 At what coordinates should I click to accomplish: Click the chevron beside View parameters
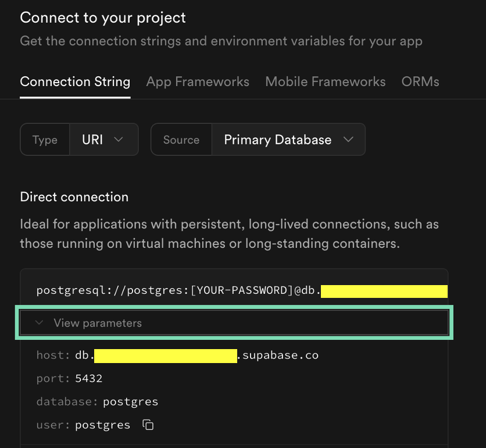pos(40,323)
